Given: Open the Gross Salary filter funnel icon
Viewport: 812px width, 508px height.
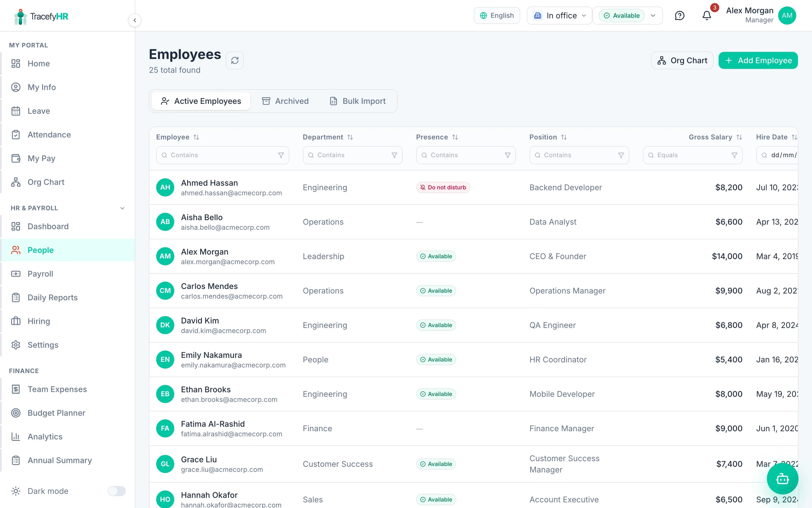Looking at the screenshot, I should [734, 155].
